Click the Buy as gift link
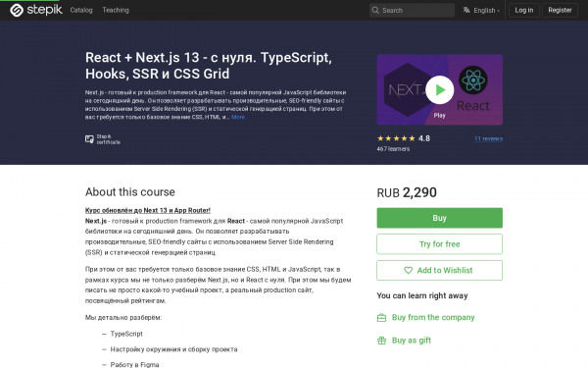Screen dimensions: 588x368 (412, 341)
